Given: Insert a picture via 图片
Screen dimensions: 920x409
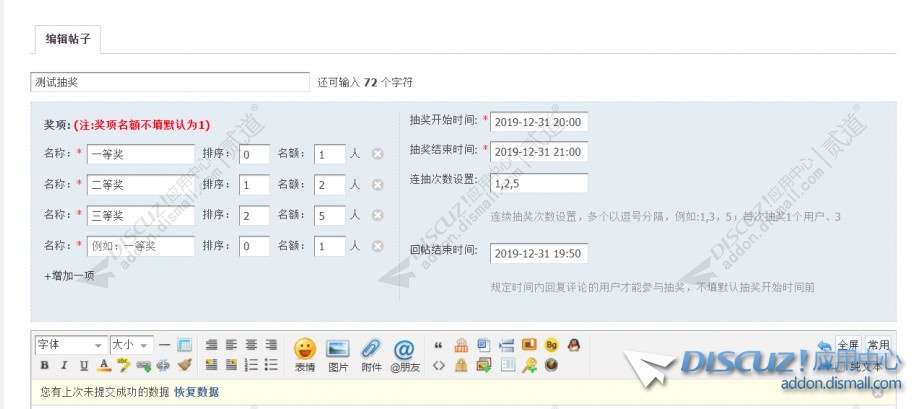Looking at the screenshot, I should coord(337,355).
